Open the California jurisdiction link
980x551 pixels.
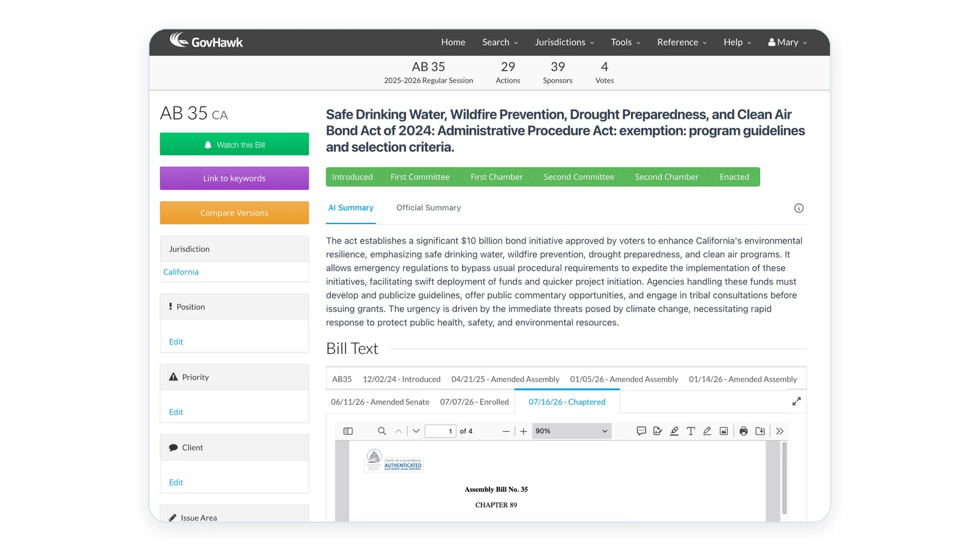pyautogui.click(x=181, y=272)
